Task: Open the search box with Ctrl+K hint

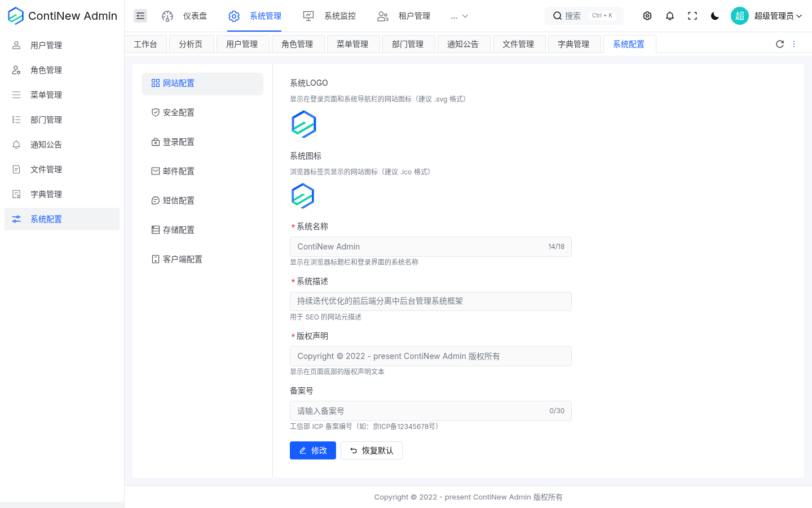Action: pos(584,16)
